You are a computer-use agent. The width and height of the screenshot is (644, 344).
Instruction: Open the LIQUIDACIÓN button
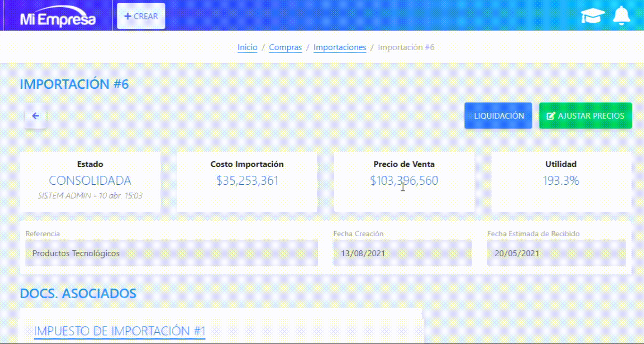498,116
